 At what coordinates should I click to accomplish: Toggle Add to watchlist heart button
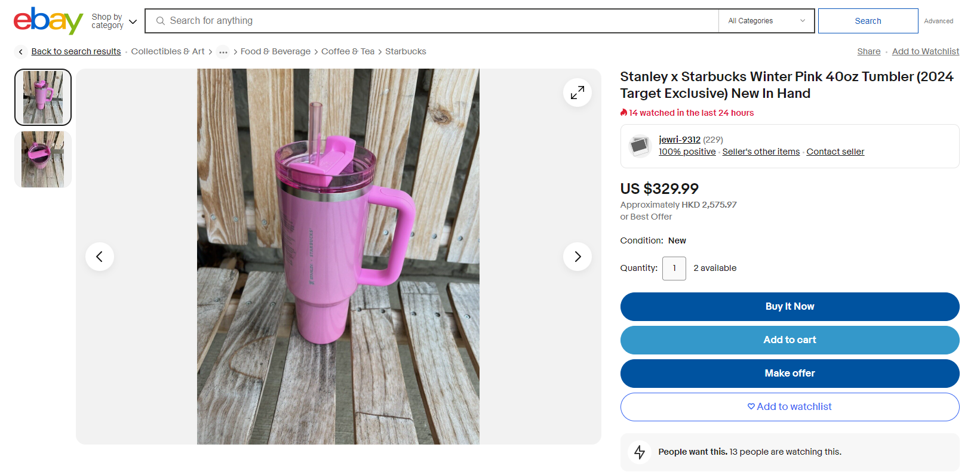point(789,407)
